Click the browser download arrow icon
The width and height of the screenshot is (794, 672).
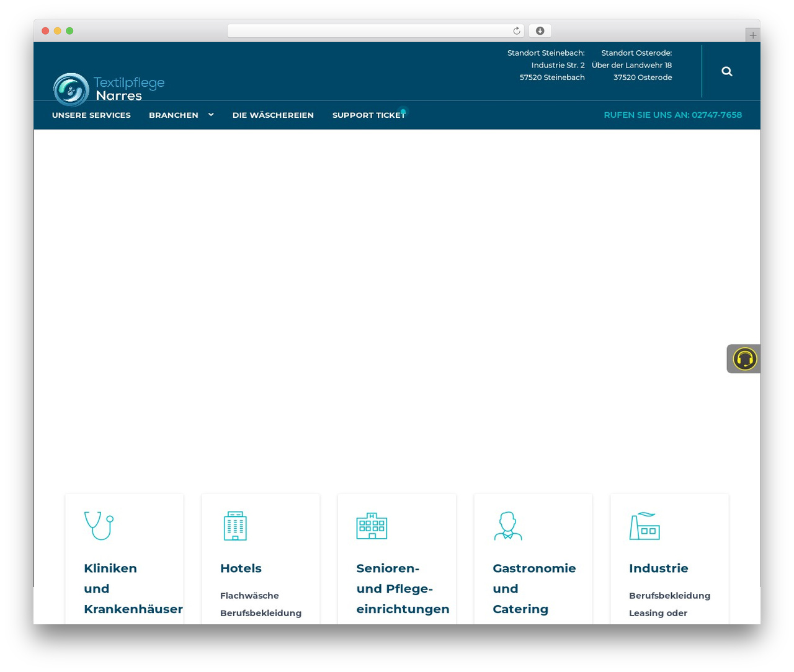pyautogui.click(x=540, y=31)
